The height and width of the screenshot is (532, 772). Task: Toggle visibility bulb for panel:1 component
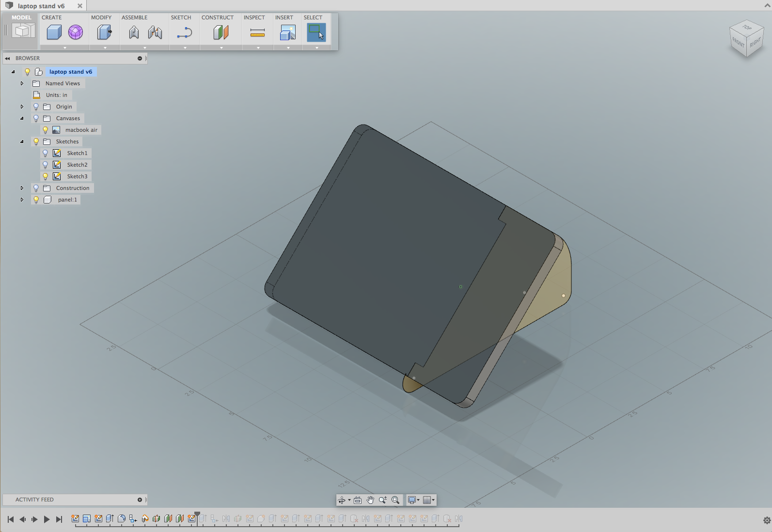pyautogui.click(x=36, y=200)
